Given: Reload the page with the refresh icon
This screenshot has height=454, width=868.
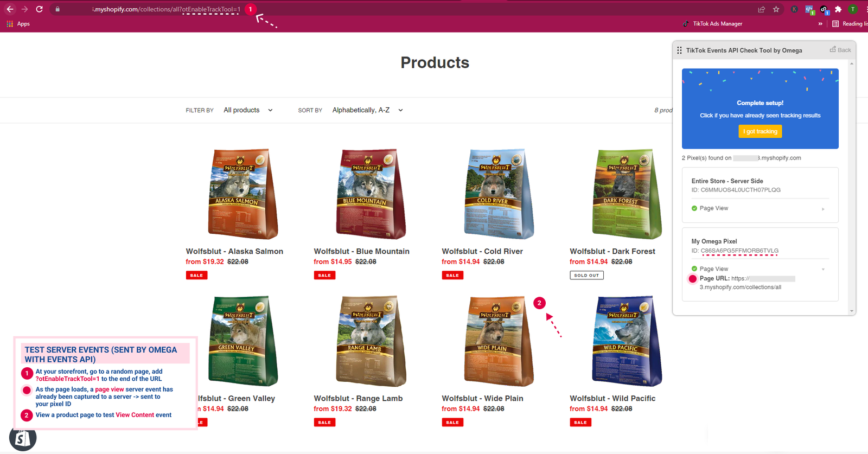Looking at the screenshot, I should tap(39, 9).
